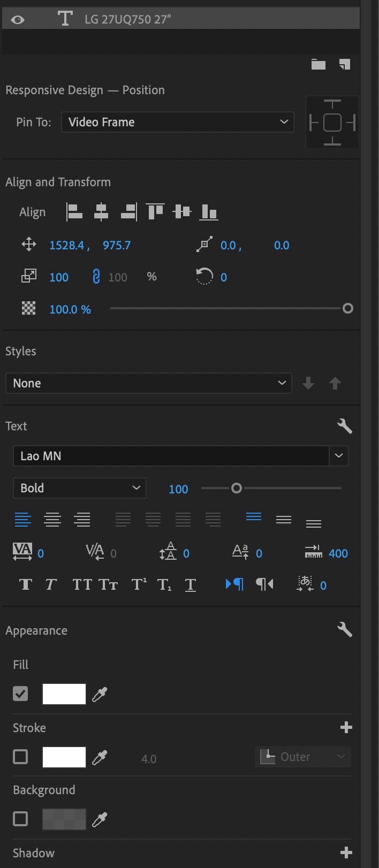Open the Pin To Video Frame dropdown
This screenshot has height=868, width=379.
point(178,122)
